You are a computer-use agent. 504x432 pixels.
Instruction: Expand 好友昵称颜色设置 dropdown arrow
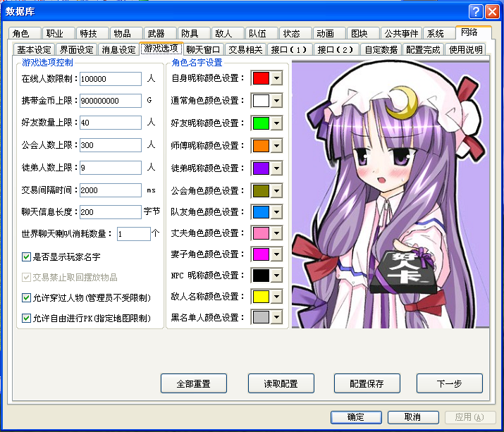[x=276, y=123]
